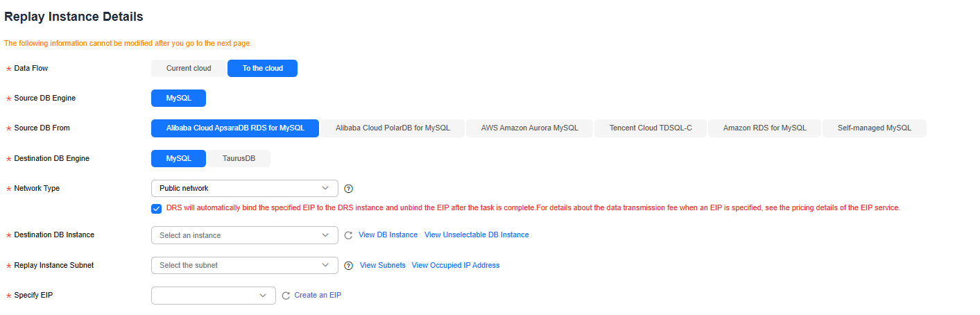Refresh the Destination DB Instance list

point(349,235)
